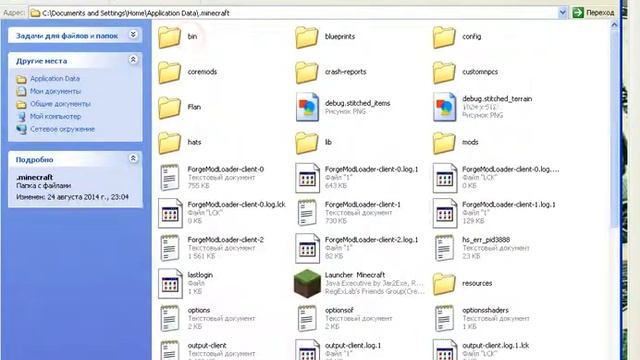Select the output-client text document icon
The image size is (640, 360).
pos(170,350)
